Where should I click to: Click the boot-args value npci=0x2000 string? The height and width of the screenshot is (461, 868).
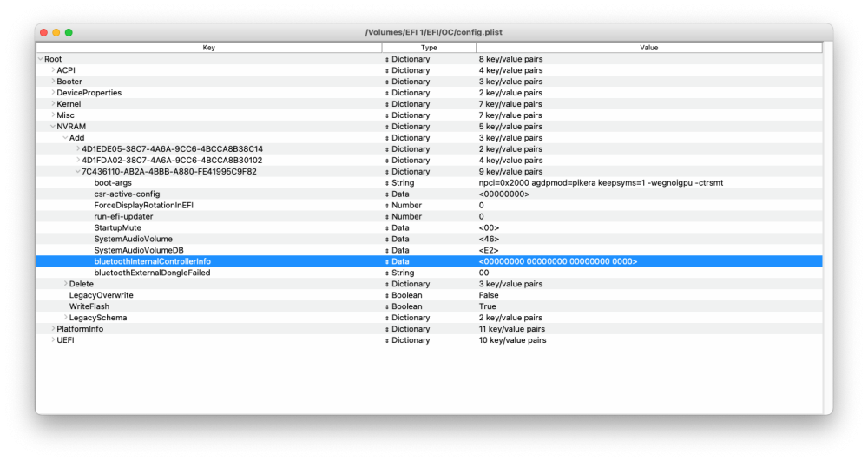point(602,182)
